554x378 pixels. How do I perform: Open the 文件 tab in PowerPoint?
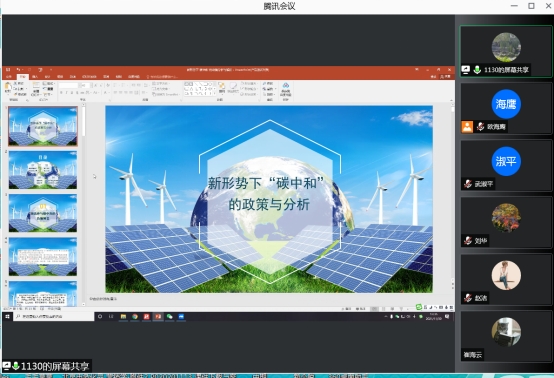[x=9, y=76]
